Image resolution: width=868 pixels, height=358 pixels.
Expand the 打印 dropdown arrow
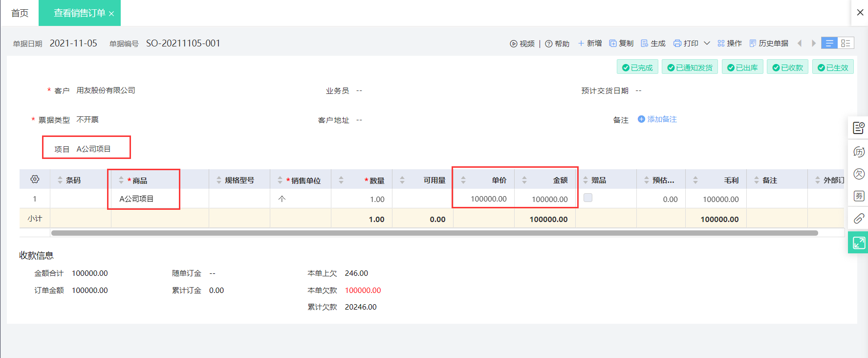click(707, 44)
